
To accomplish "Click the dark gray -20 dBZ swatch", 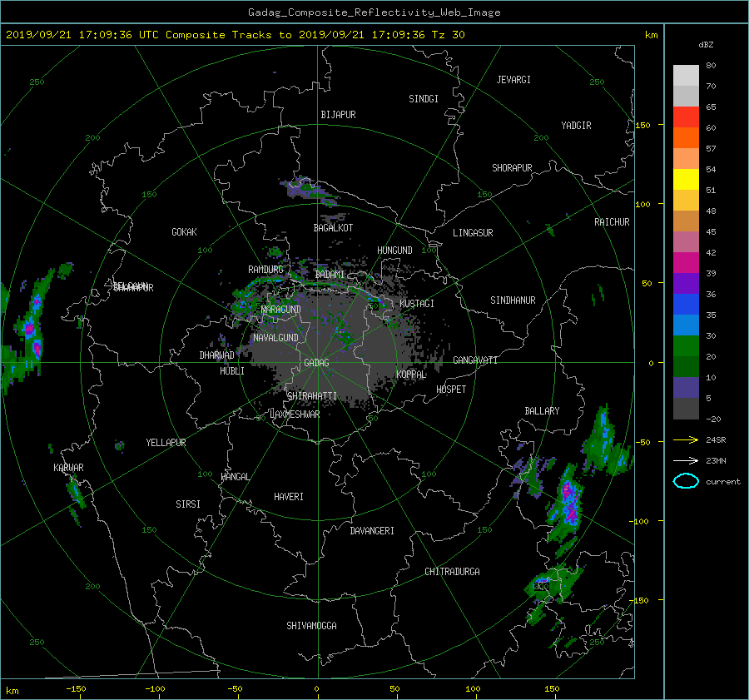I will click(686, 408).
